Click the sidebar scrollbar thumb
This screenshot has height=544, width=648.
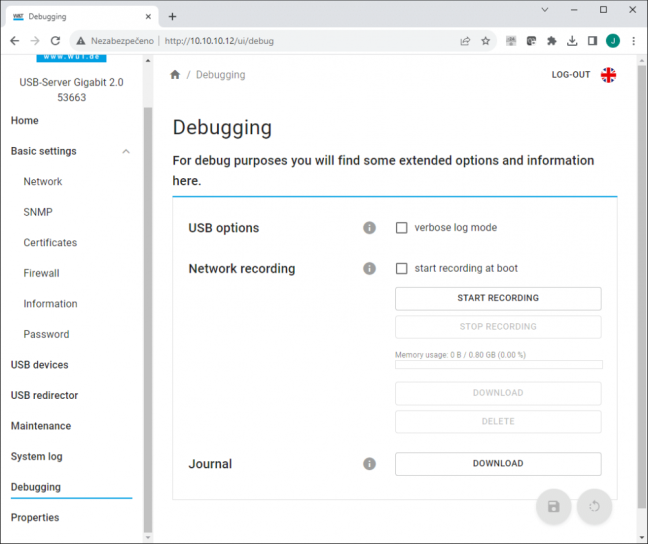click(x=148, y=319)
